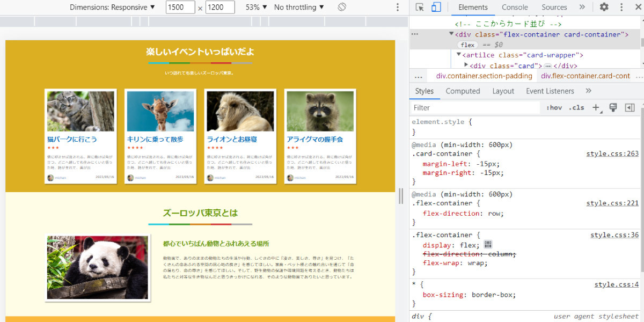Collapse the flex-container card-container div node
The height and width of the screenshot is (322, 644).
tap(451, 34)
